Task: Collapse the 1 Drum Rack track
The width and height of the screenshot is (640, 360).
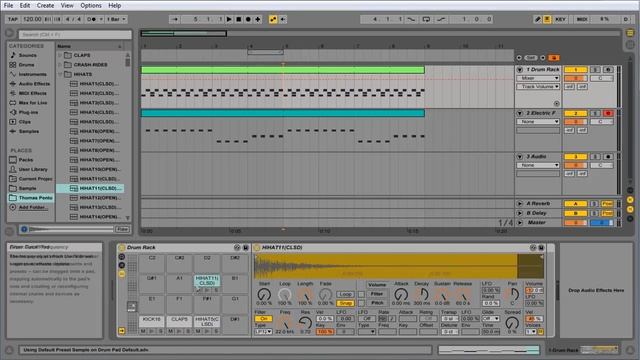Action: click(x=520, y=69)
